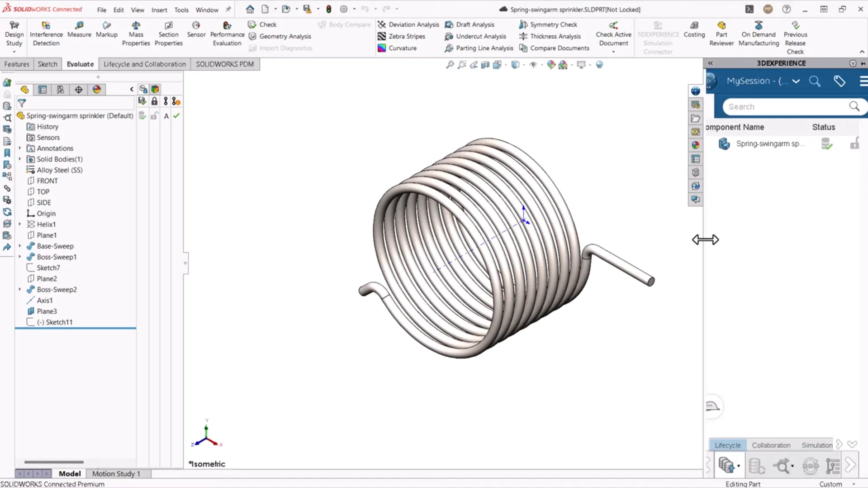Screen dimensions: 868x488
Task: Open the Measure tool
Action: 79,29
